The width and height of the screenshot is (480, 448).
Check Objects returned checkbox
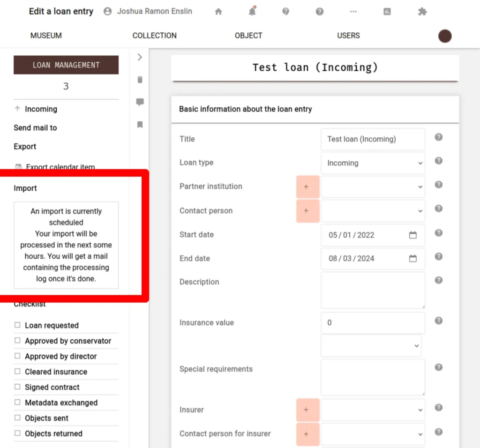tap(17, 433)
